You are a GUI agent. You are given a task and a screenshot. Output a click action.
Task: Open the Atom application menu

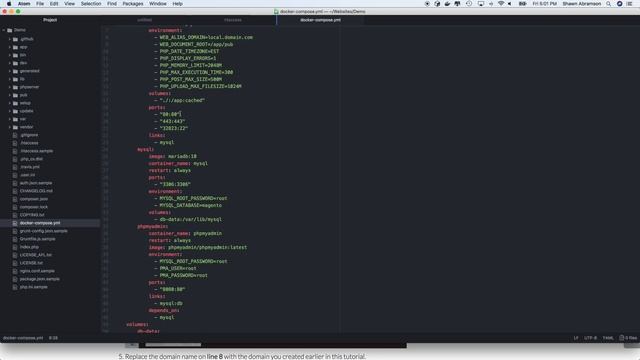(24, 4)
